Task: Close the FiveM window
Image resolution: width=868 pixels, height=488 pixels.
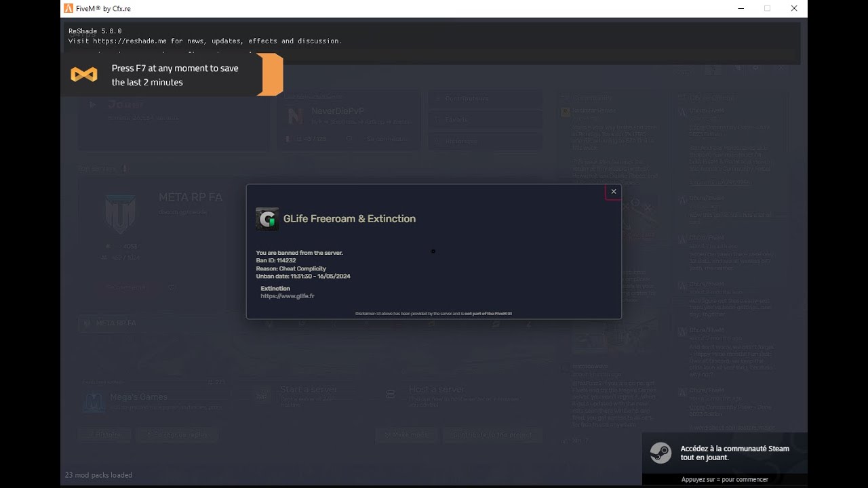Action: click(794, 9)
